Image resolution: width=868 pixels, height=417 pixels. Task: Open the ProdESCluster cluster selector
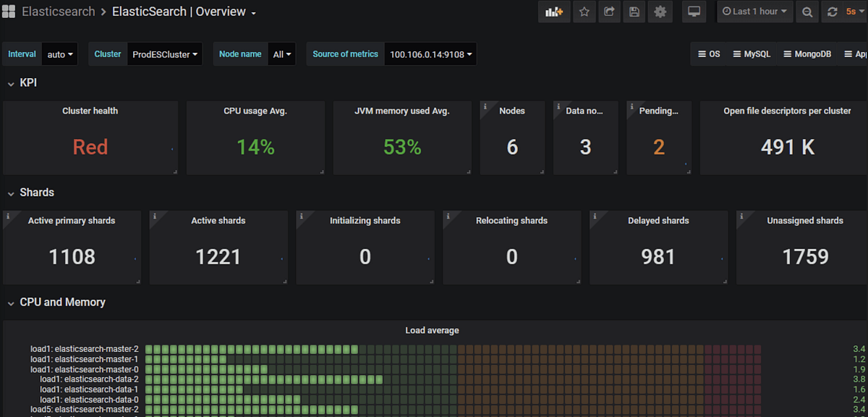pos(164,54)
